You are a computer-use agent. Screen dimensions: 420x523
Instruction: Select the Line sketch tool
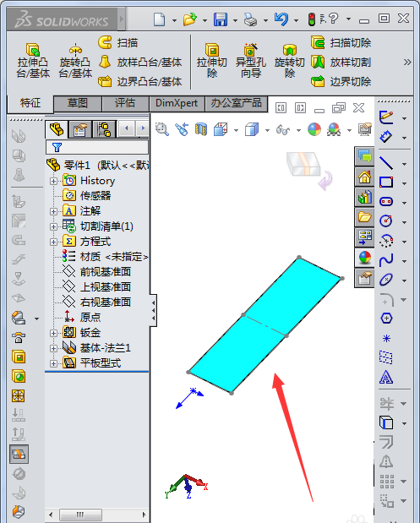click(386, 163)
